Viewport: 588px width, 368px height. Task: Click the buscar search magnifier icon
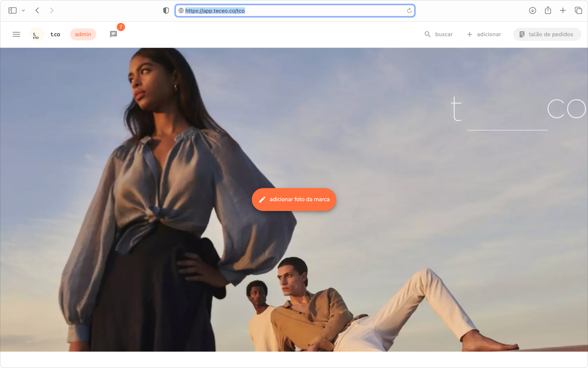427,34
